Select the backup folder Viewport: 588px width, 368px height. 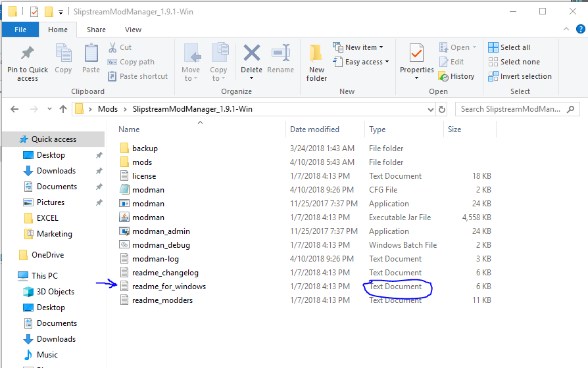(x=145, y=149)
